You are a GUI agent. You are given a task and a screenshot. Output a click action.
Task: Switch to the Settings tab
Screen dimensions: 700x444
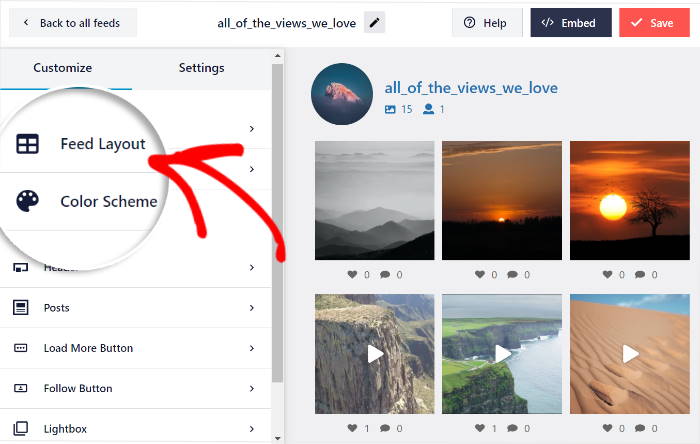[201, 68]
